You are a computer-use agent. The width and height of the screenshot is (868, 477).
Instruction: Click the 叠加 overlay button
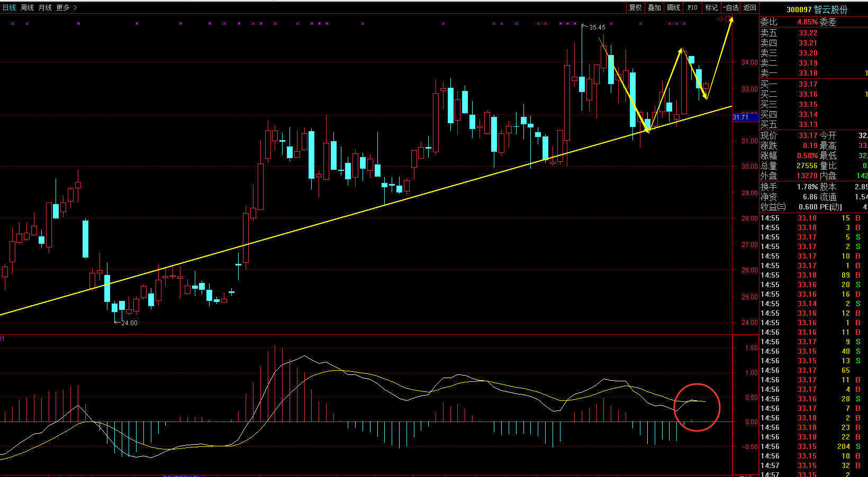pos(654,7)
